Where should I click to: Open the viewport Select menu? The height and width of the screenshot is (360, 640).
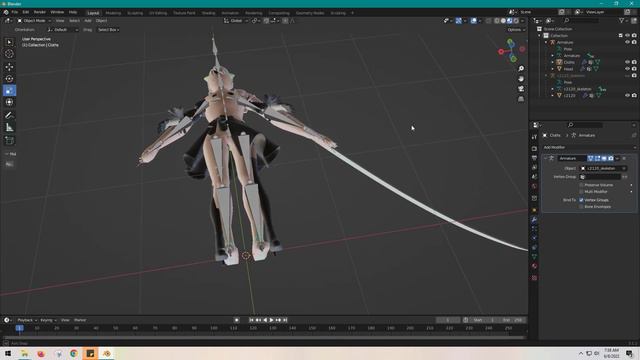(74, 20)
